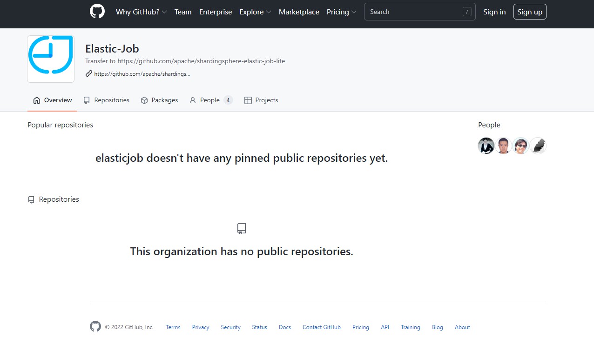The image size is (594, 364).
Task: Open Blog link in footer
Action: pyautogui.click(x=438, y=327)
